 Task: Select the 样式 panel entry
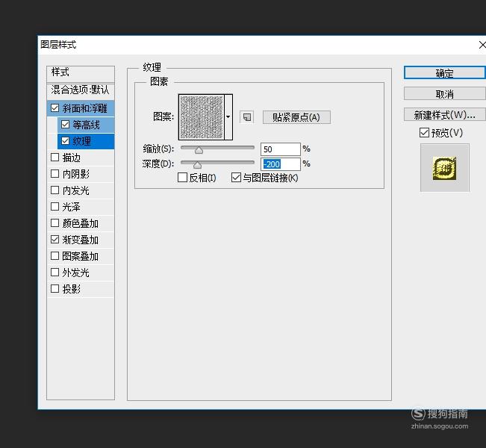tap(81, 72)
